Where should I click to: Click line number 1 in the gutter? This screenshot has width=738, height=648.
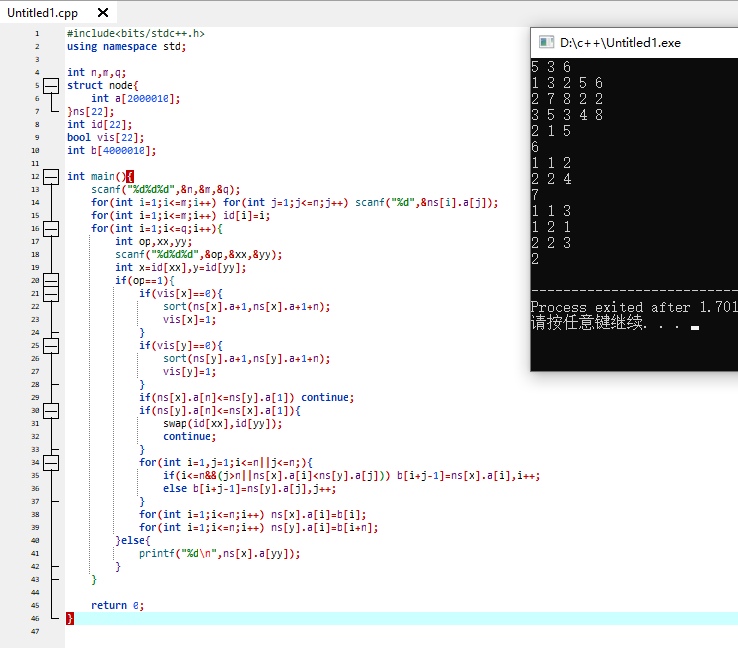pos(37,33)
